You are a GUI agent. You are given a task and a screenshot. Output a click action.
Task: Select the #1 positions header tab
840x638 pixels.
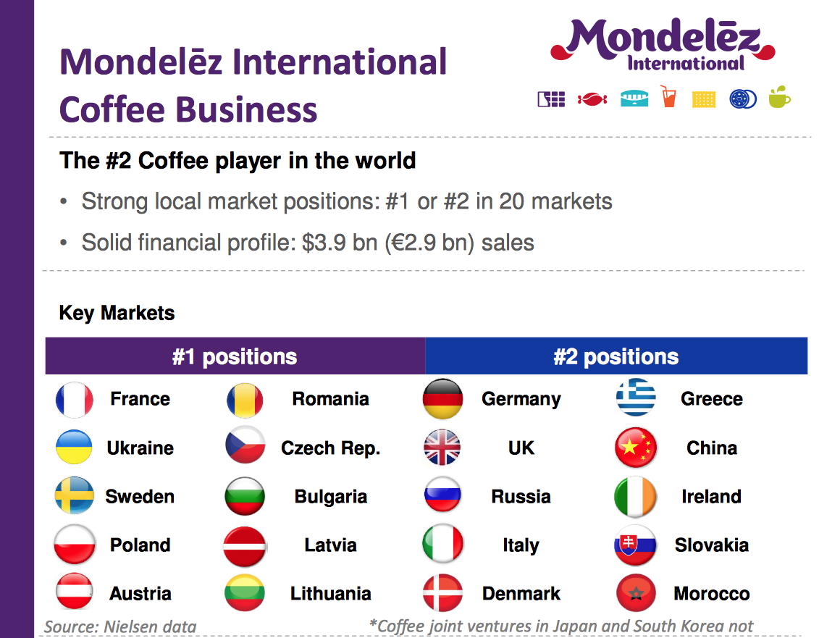click(235, 356)
